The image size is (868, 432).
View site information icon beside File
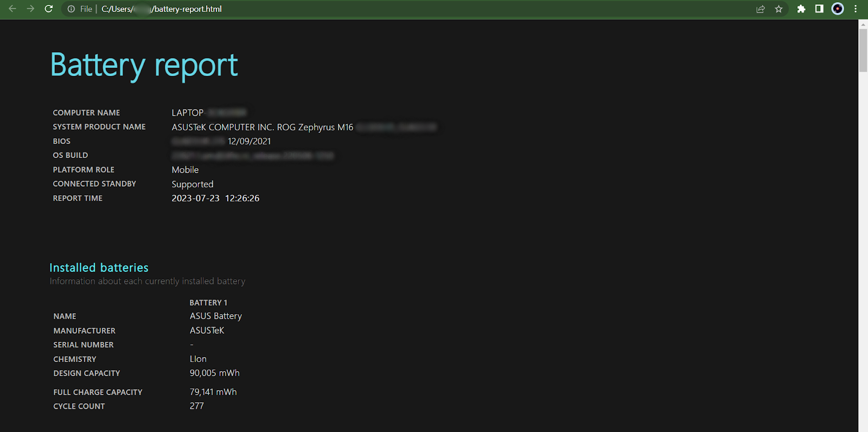click(x=71, y=9)
